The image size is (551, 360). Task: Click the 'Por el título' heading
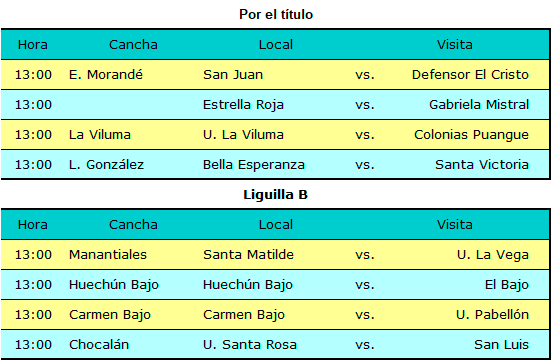[276, 14]
